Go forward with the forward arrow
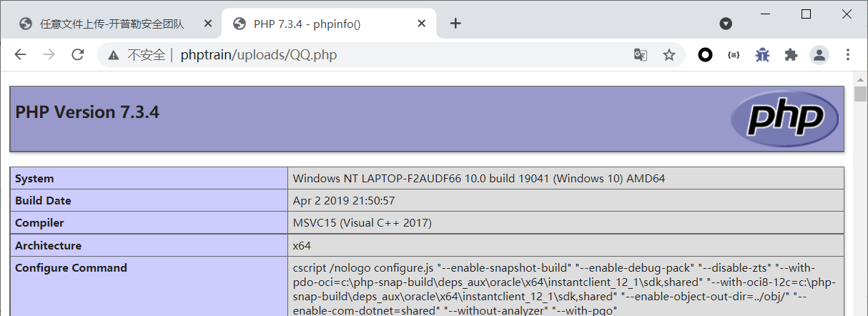This screenshot has width=868, height=316. pos(49,55)
